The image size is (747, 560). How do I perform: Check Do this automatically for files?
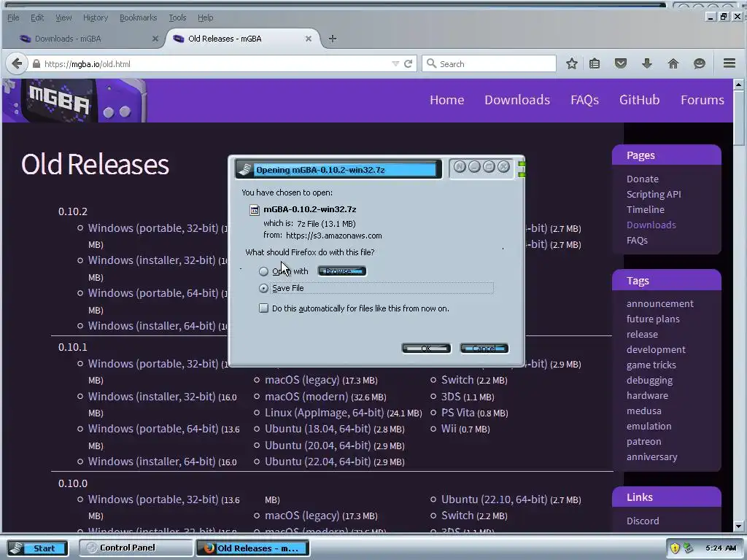point(263,308)
